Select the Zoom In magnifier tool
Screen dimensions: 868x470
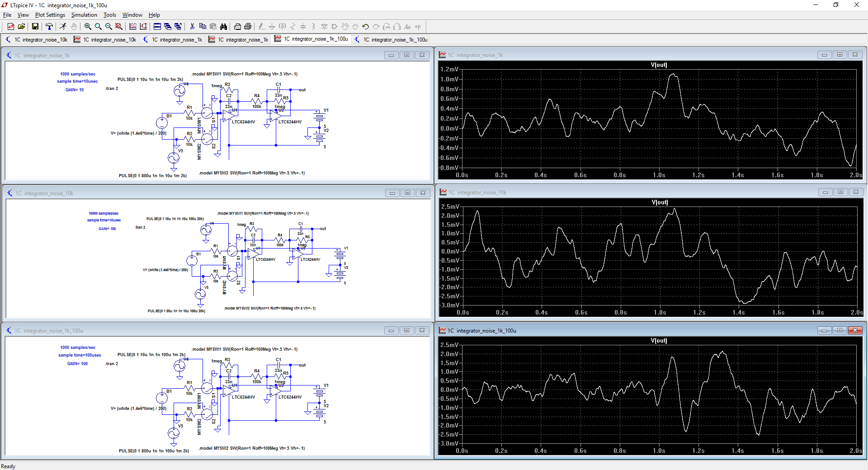click(x=88, y=27)
